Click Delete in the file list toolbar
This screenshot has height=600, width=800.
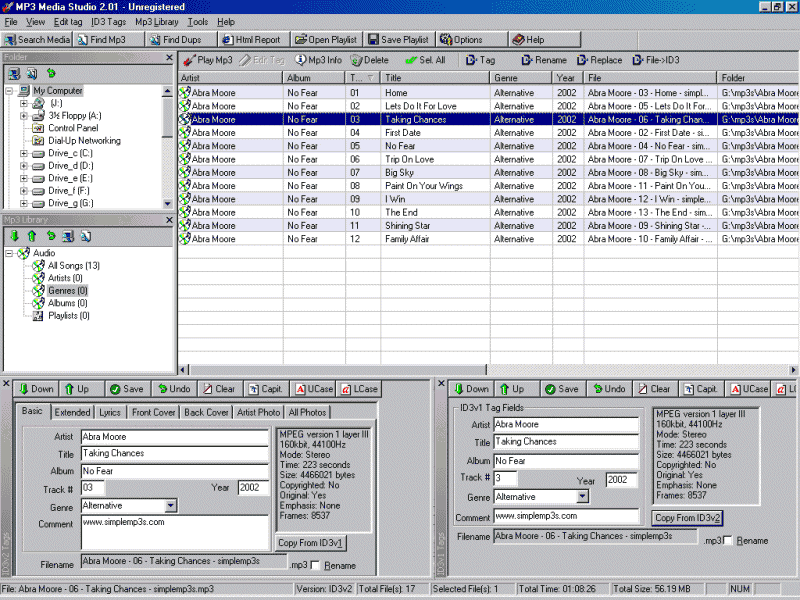(x=370, y=60)
